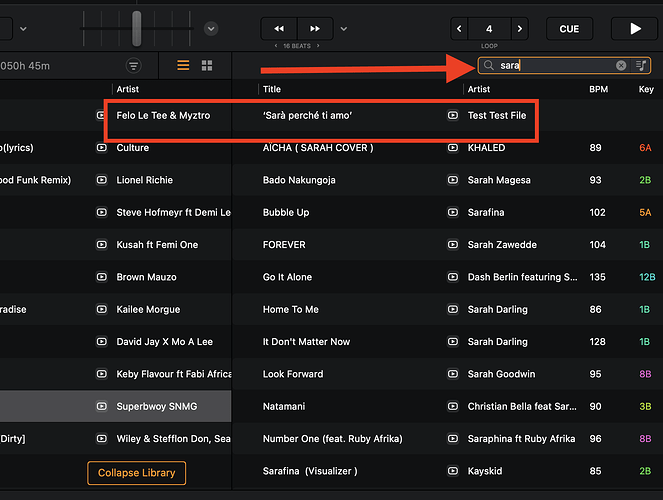Sort the tracks by the BPM column

click(598, 89)
